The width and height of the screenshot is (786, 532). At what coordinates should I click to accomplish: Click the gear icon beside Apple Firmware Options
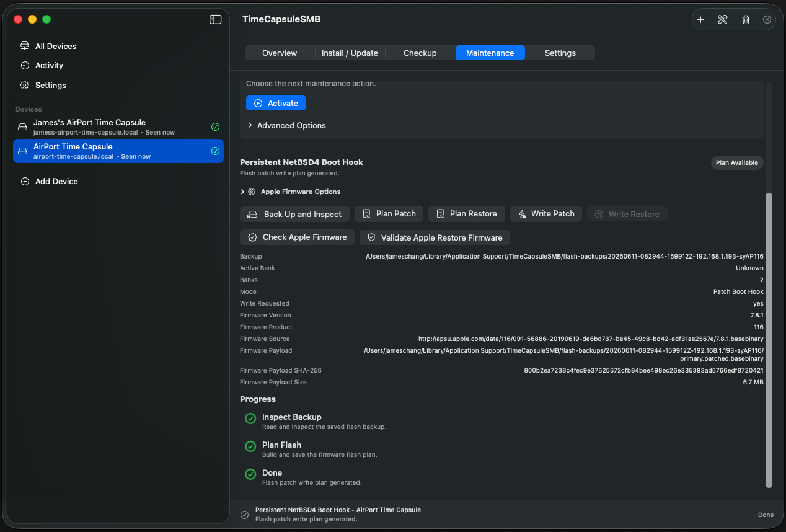pyautogui.click(x=252, y=192)
